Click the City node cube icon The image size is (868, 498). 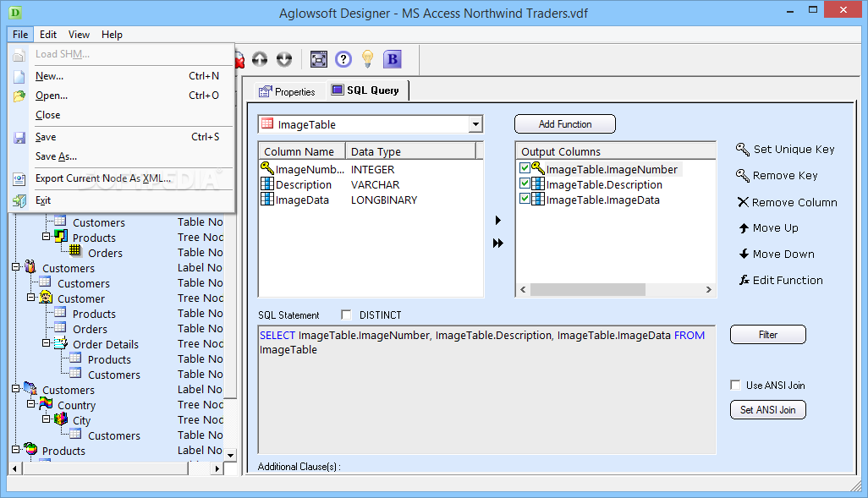point(61,419)
